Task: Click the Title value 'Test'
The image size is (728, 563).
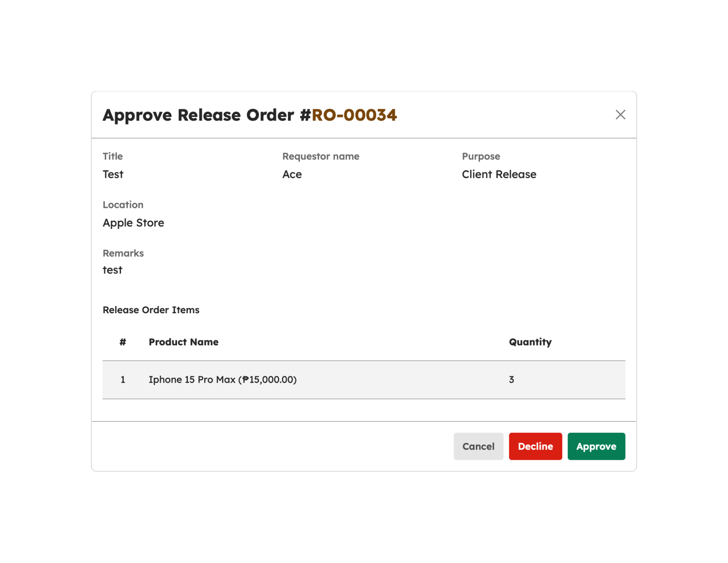Action: point(113,174)
